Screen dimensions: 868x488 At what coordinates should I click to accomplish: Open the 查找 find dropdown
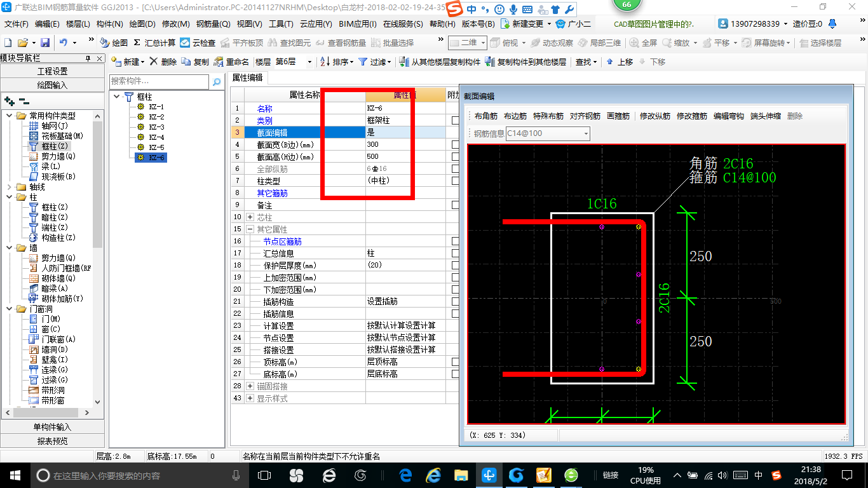(595, 62)
